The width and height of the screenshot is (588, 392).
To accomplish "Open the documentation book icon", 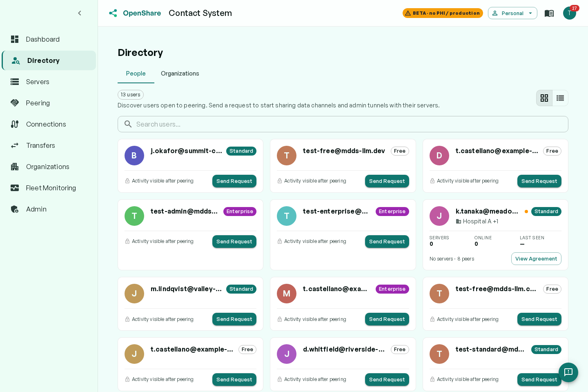I will pos(549,13).
